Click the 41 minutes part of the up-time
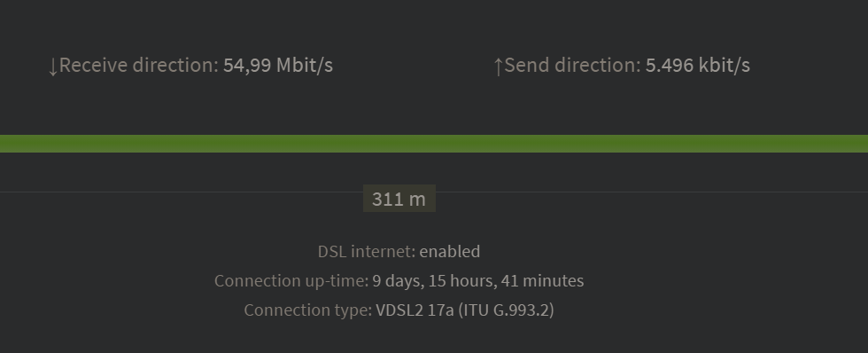868x353 pixels. pos(542,281)
